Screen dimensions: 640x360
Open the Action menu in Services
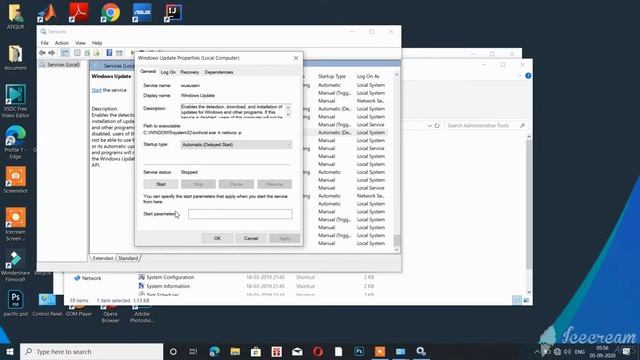62,43
